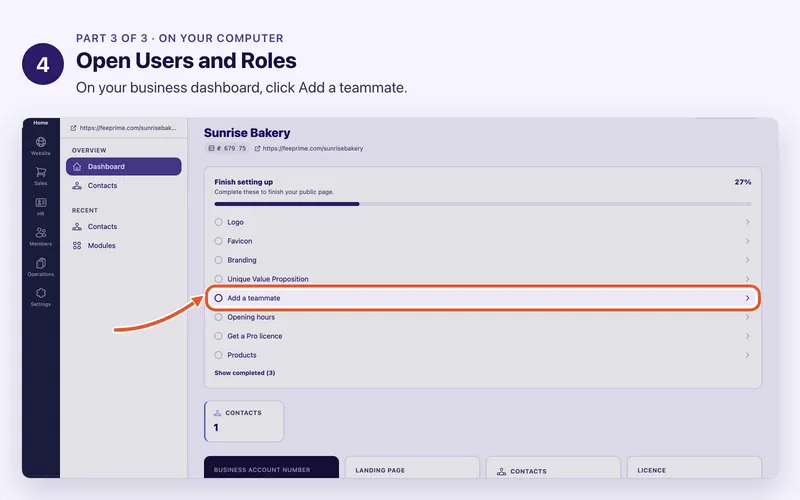Toggle the Opening hours circle
The height and width of the screenshot is (500, 800).
point(218,317)
